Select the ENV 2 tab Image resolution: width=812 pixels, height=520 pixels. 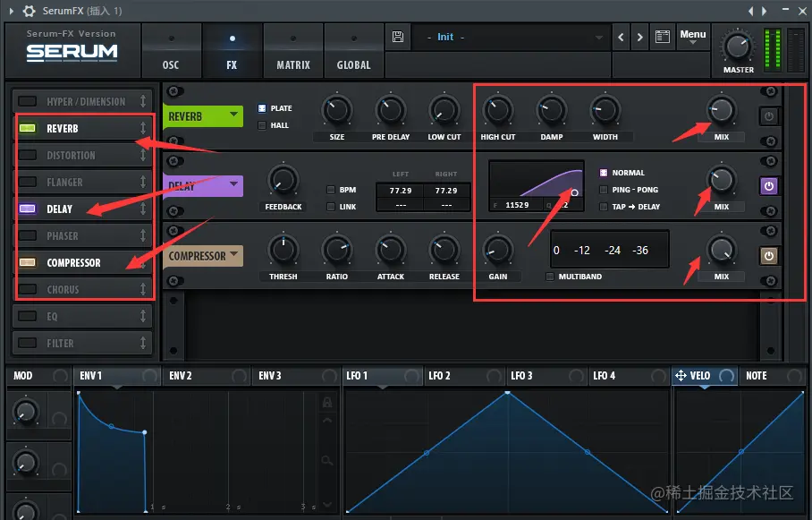[207, 376]
